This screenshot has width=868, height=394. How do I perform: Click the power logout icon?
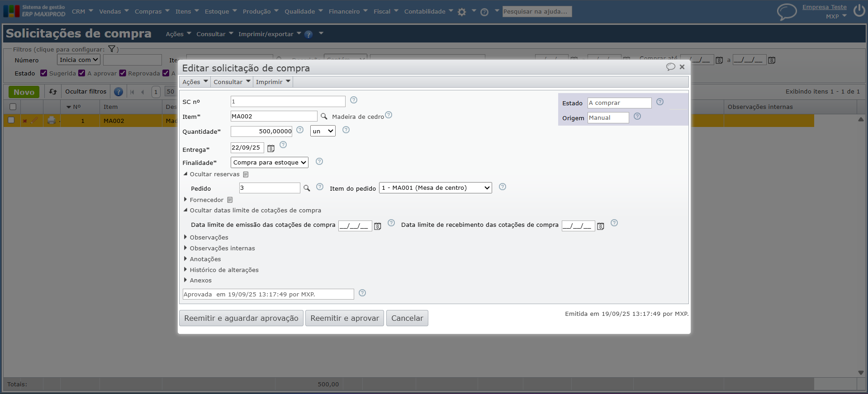pos(859,10)
